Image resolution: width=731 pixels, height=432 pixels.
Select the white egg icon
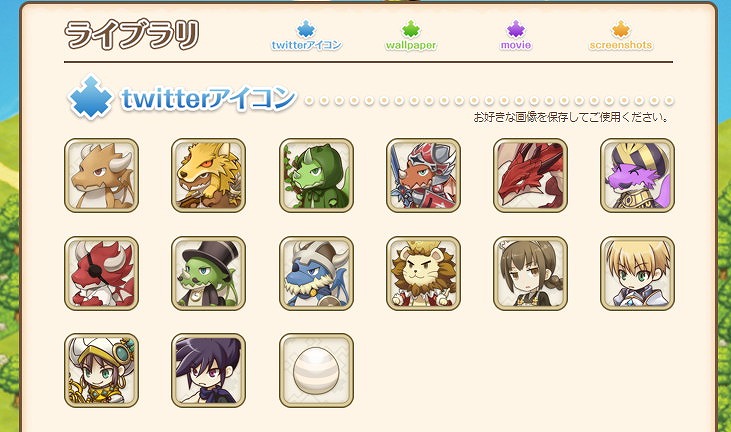coord(316,370)
